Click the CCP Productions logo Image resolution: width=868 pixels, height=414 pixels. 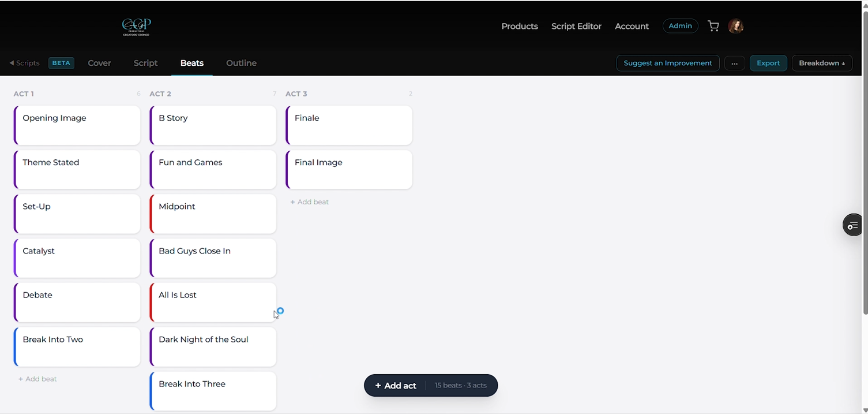(136, 27)
